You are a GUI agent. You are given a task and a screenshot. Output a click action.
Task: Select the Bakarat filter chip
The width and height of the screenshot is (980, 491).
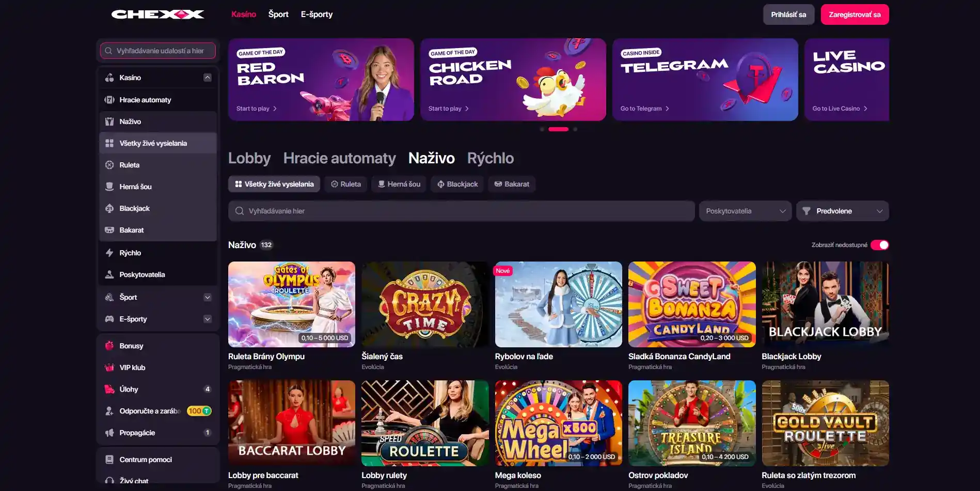512,184
